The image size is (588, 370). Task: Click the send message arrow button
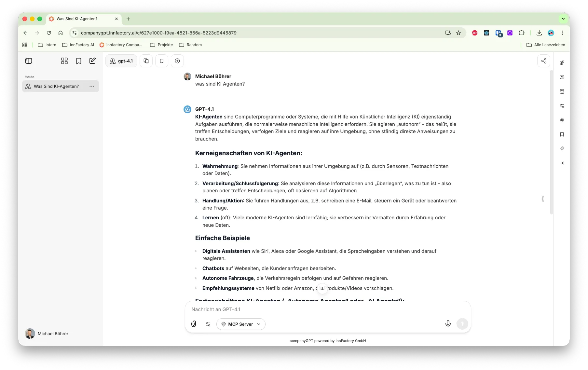tap(462, 324)
